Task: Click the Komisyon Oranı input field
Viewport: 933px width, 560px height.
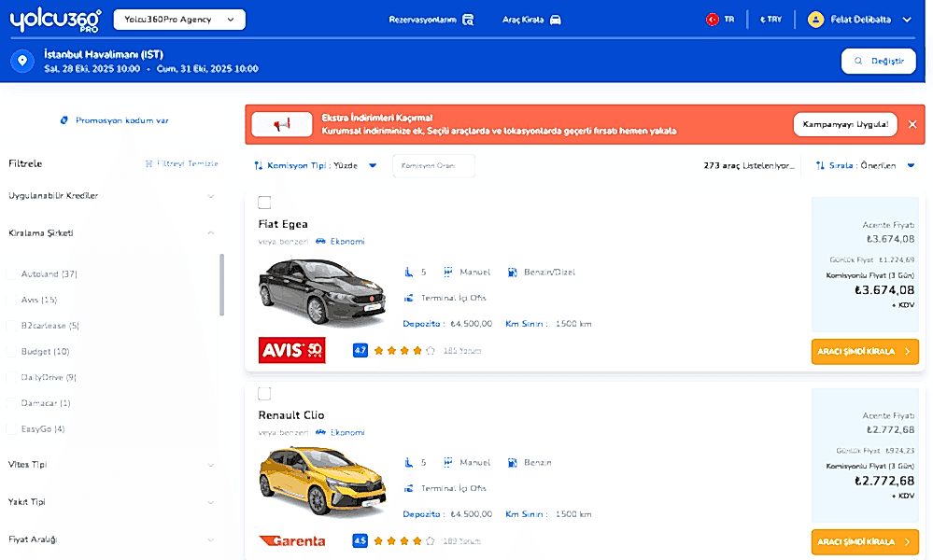Action: point(433,166)
